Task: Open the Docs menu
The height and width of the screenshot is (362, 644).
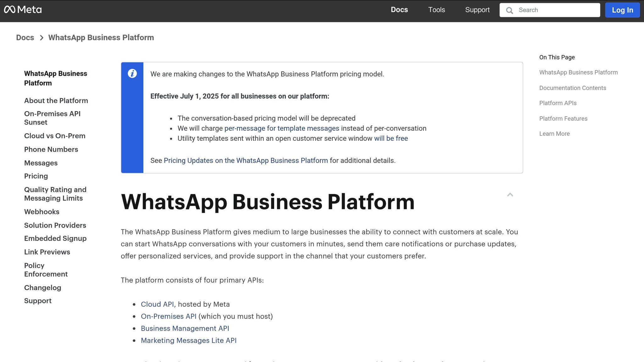Action: coord(399,10)
